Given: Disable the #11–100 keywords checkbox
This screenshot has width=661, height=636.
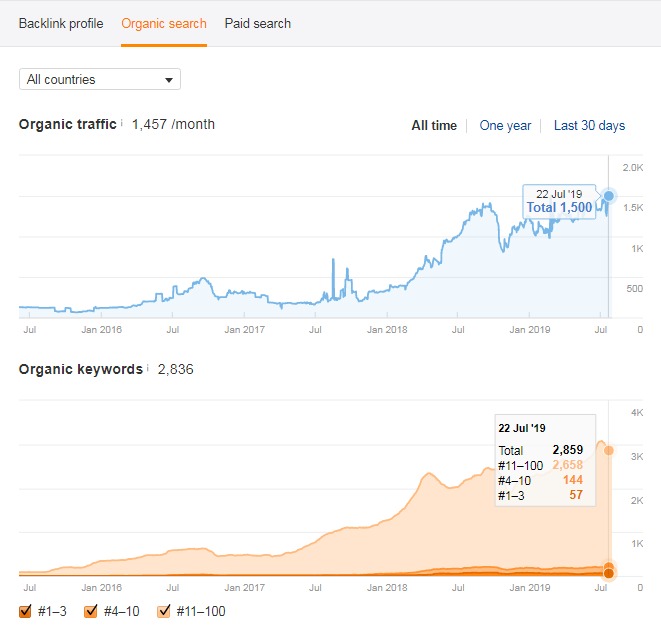Looking at the screenshot, I should (164, 611).
